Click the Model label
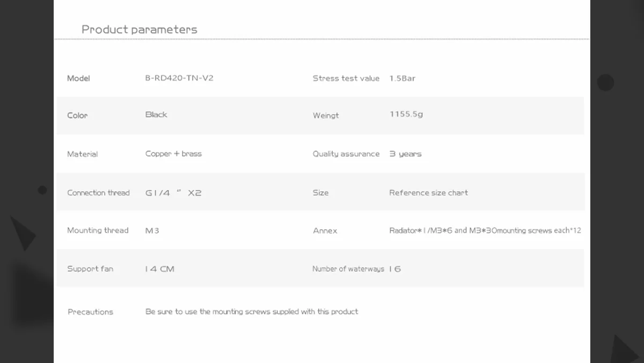644x363 pixels. [78, 78]
